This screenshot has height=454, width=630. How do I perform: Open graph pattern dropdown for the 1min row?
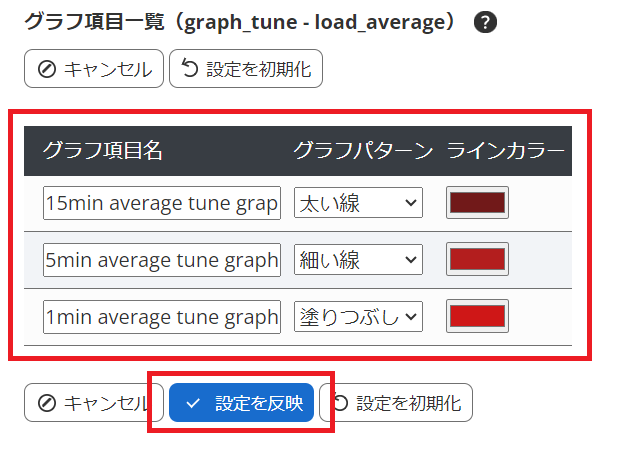359,317
